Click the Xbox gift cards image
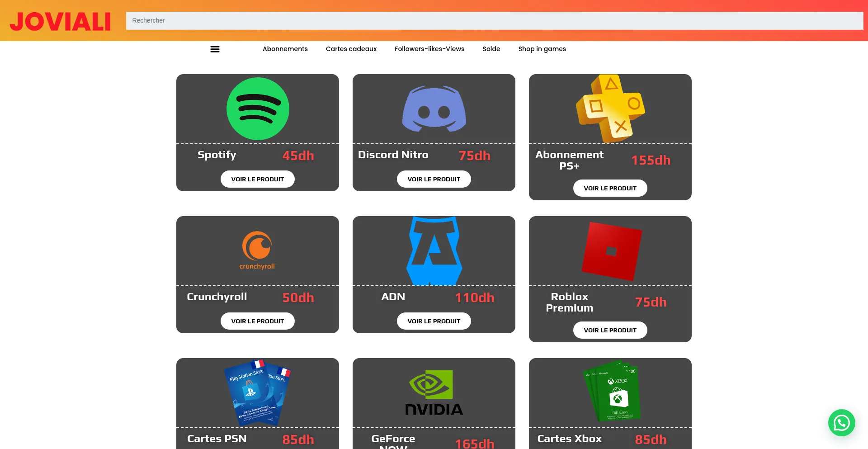 tap(612, 392)
